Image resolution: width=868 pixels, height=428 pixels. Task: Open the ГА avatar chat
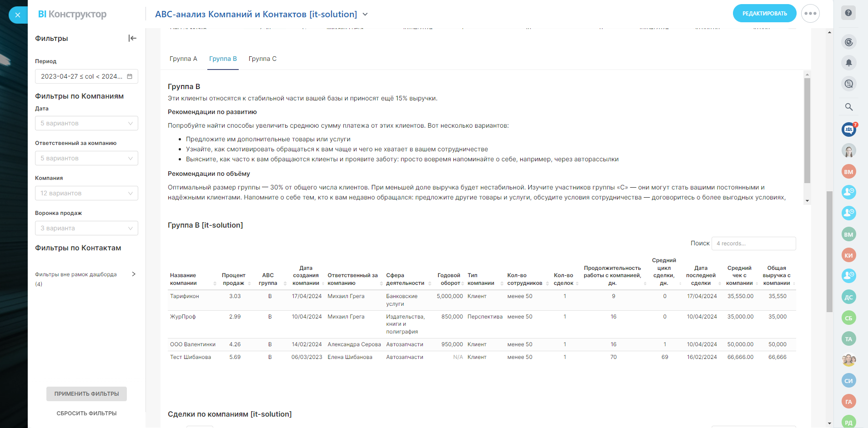(x=848, y=402)
